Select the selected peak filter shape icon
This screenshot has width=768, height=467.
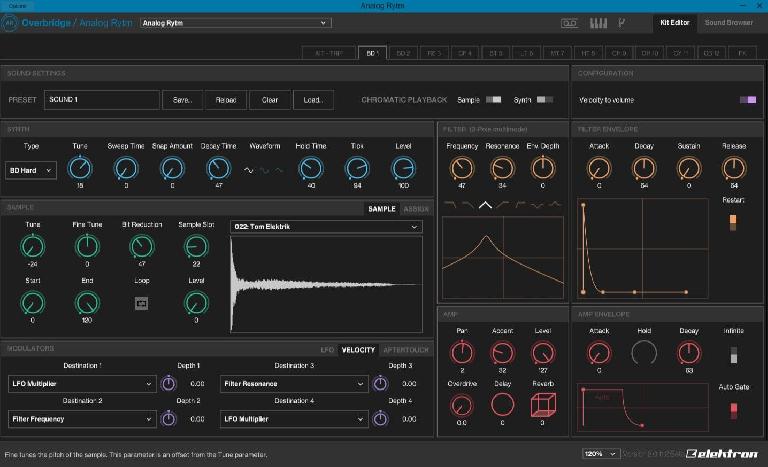[x=485, y=205]
